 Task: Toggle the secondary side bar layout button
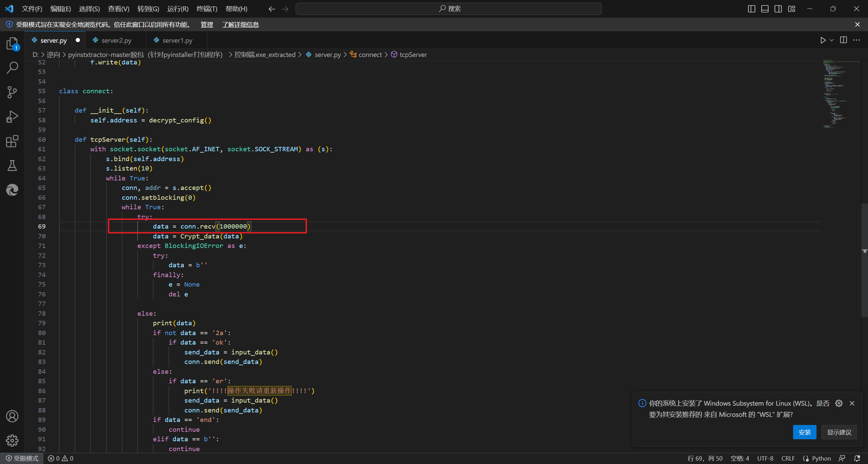click(x=778, y=9)
